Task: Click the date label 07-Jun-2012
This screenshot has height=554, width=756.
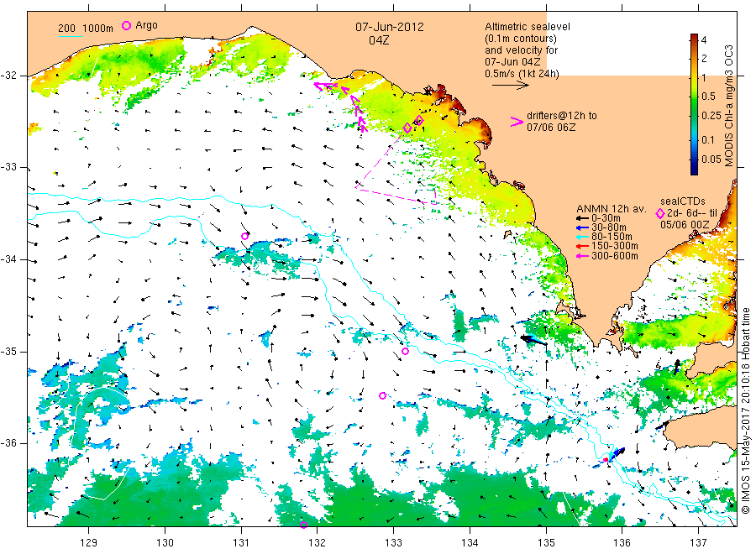Action: (x=390, y=27)
